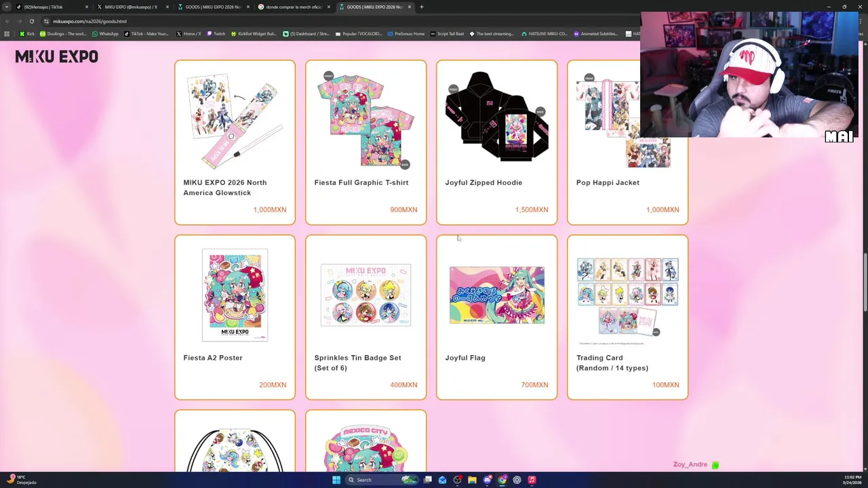The height and width of the screenshot is (488, 868).
Task: Click the 1,500MXN hoodie price
Action: pyautogui.click(x=532, y=209)
